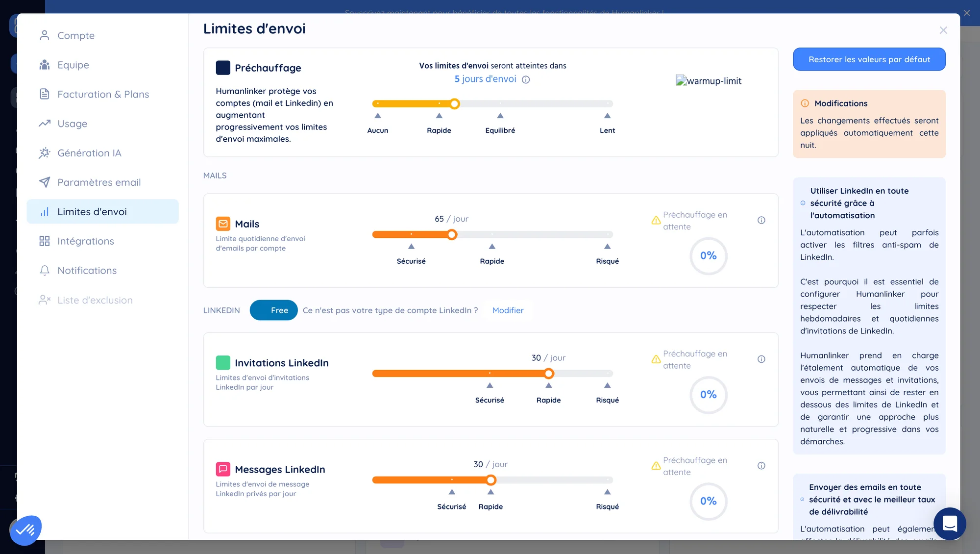Viewport: 980px width, 554px height.
Task: Set Préchauffage to Rapide marker
Action: click(439, 116)
